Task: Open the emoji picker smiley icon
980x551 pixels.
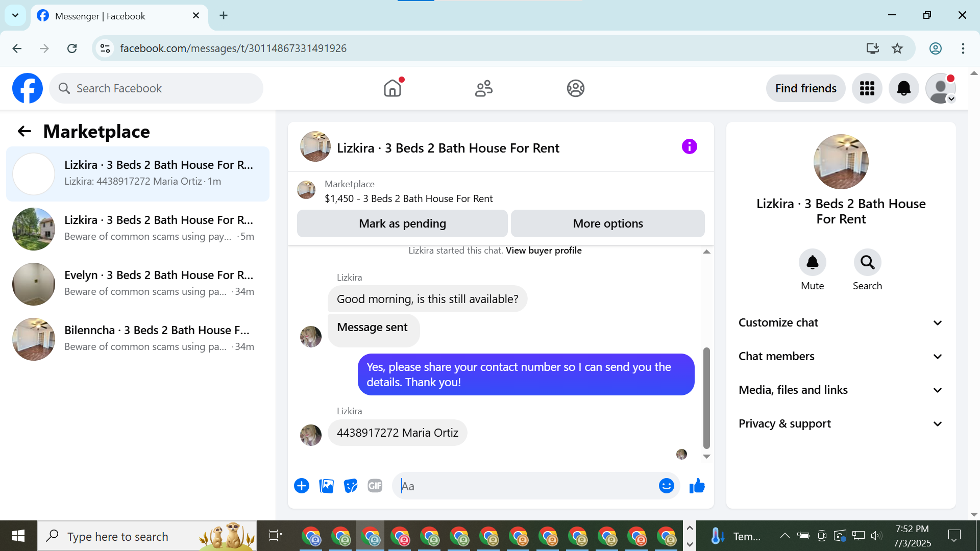Action: 666,486
